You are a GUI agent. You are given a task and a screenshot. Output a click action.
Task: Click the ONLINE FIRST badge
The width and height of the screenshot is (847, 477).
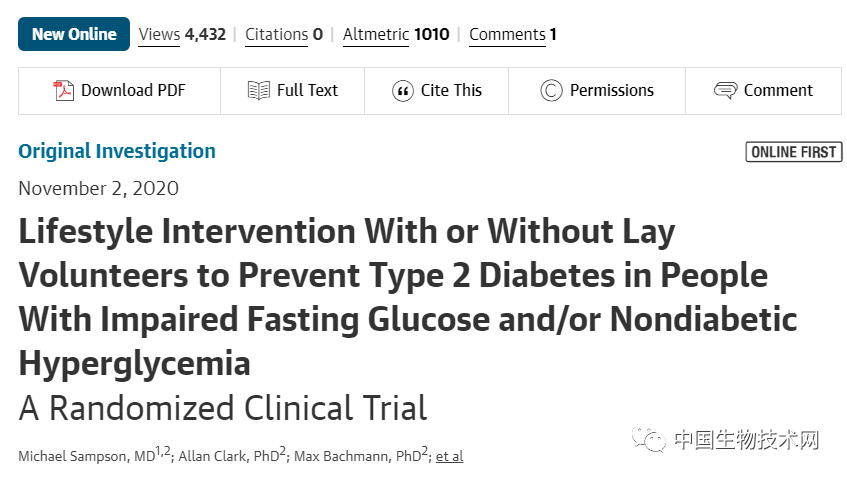pyautogui.click(x=794, y=152)
